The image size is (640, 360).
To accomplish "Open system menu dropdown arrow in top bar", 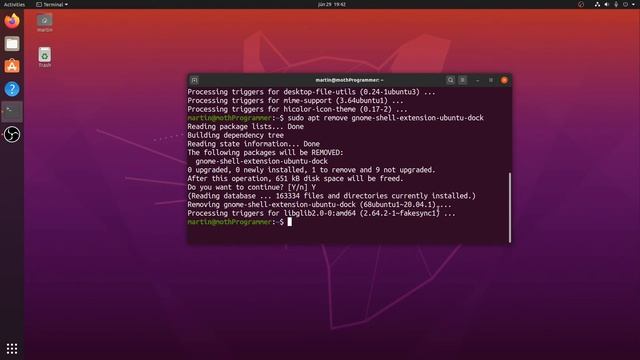I will pos(633,4).
